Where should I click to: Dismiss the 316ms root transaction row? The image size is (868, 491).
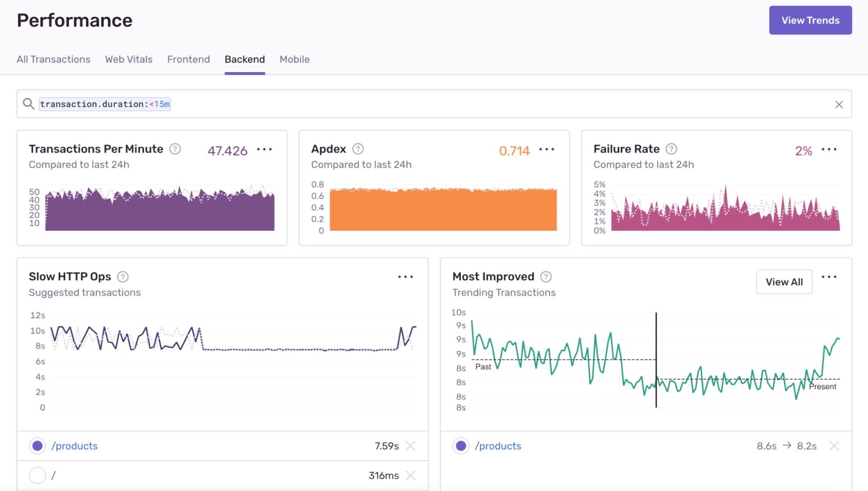pos(410,475)
